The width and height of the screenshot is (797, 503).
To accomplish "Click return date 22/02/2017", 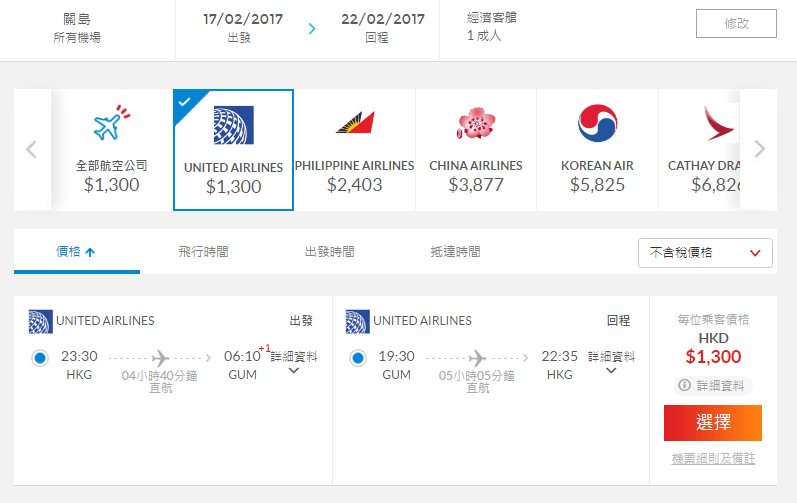I will click(383, 19).
